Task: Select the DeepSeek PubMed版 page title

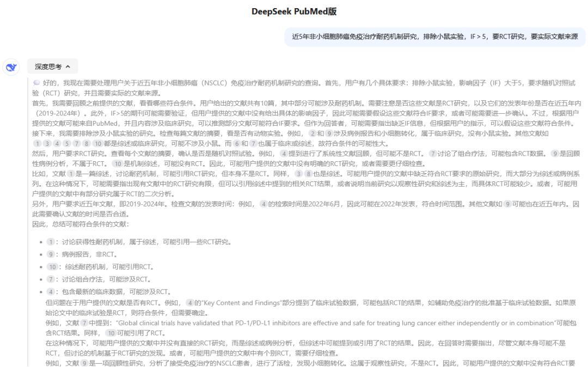Action: 294,11
